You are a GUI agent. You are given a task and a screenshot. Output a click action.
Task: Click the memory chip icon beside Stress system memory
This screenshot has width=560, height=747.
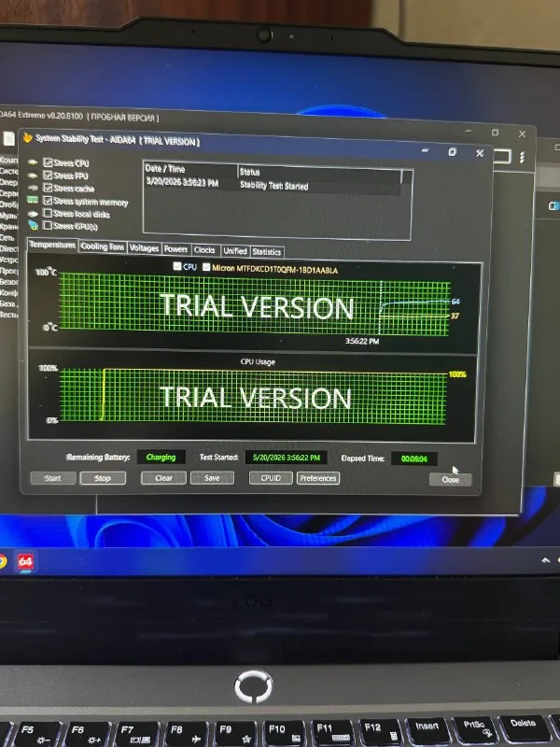pos(33,200)
